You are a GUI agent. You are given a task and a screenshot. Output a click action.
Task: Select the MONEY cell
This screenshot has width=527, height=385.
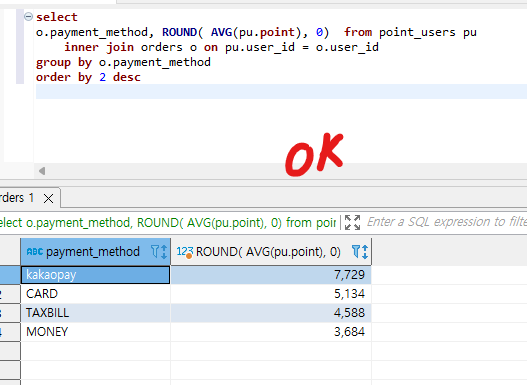95,332
